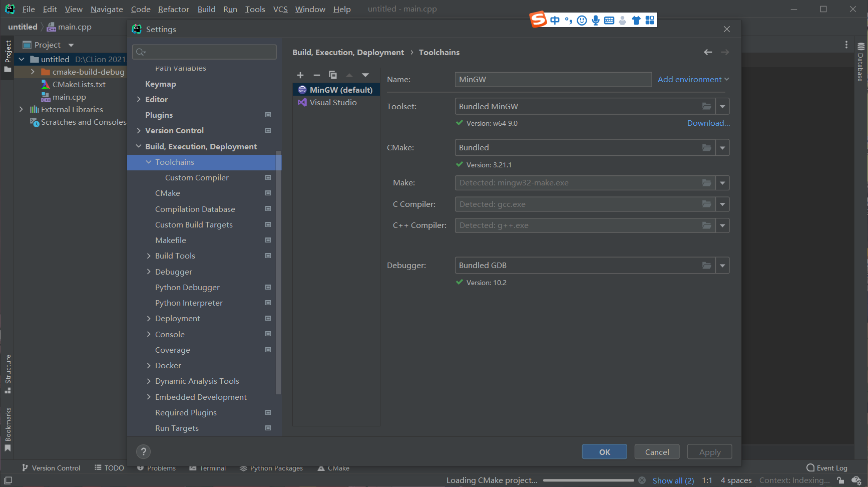Open the Structure tool window
868x487 pixels.
coord(8,374)
